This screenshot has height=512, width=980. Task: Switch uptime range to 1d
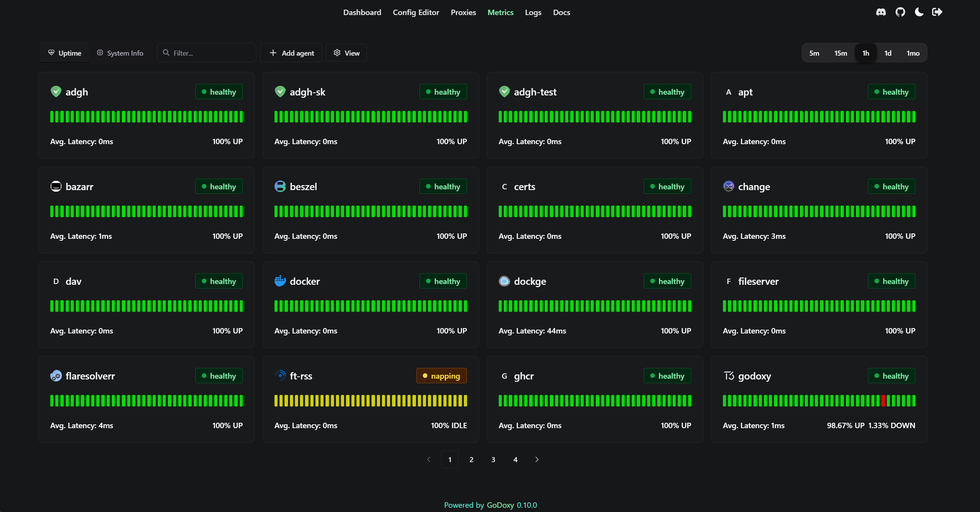[888, 53]
